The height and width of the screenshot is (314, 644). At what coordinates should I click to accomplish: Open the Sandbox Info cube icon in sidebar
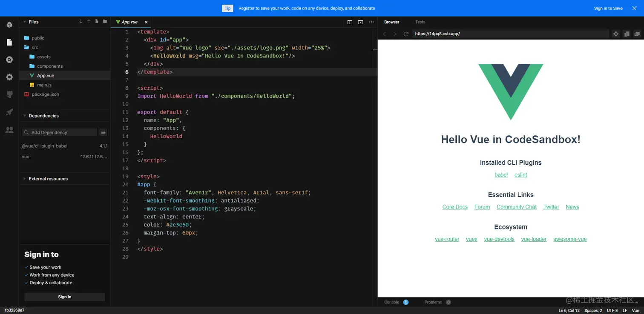coord(9,25)
